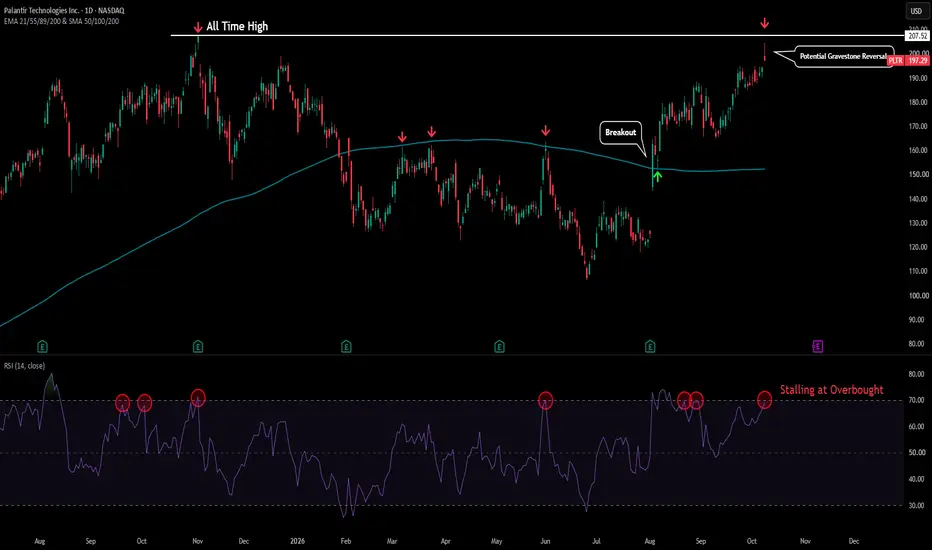Screen dimensions: 932x550
Task: Click the Jul label on the time axis
Action: coord(596,541)
